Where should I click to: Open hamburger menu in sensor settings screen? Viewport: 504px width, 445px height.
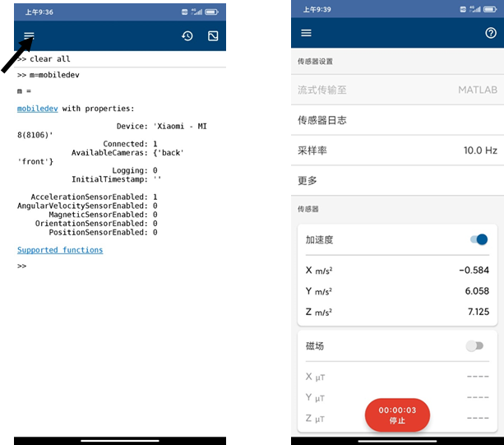[306, 33]
